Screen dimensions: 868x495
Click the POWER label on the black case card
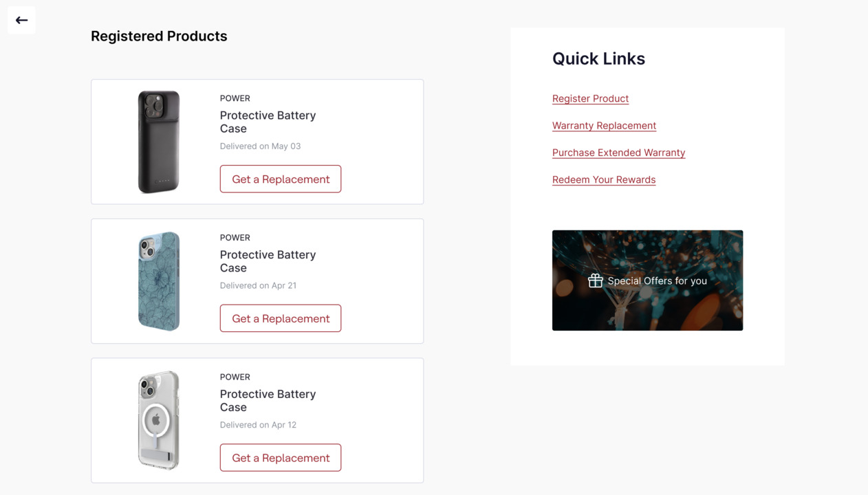pyautogui.click(x=235, y=98)
